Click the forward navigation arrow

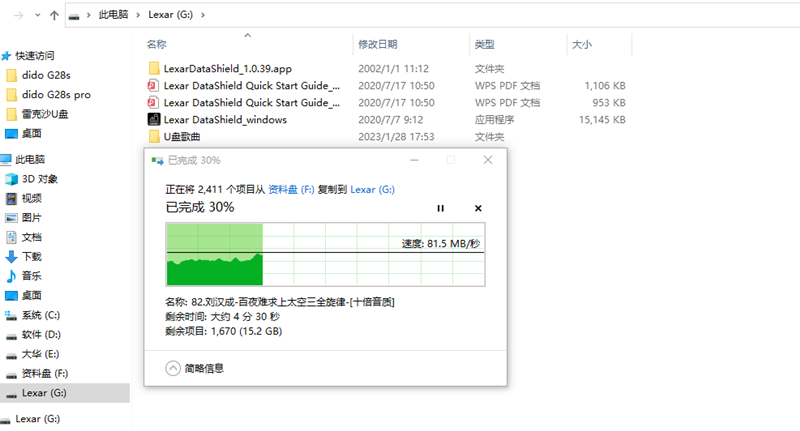tap(18, 15)
